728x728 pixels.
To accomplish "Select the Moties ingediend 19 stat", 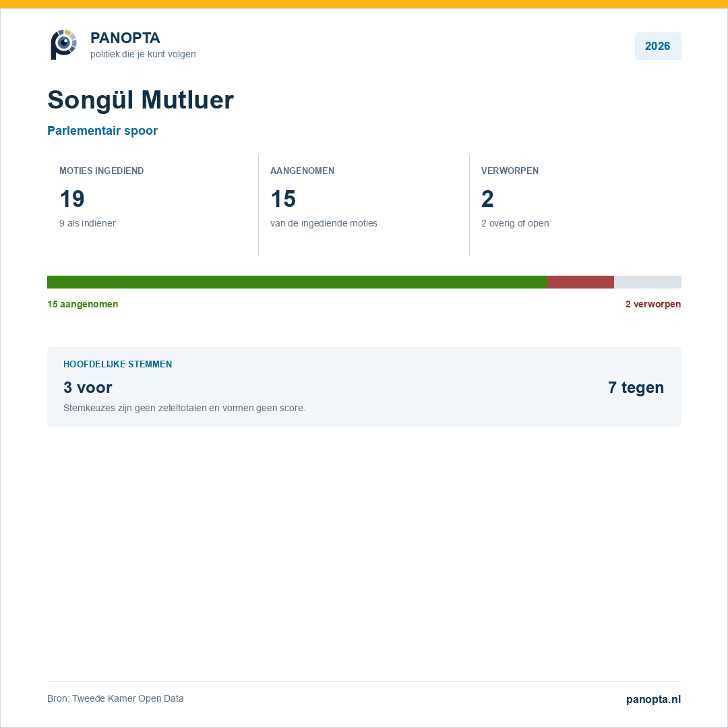I will [153, 205].
